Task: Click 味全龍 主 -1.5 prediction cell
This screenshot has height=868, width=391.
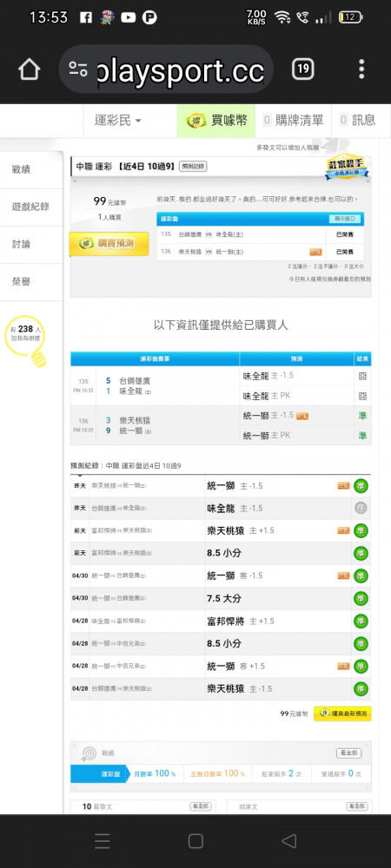Action: tap(297, 376)
